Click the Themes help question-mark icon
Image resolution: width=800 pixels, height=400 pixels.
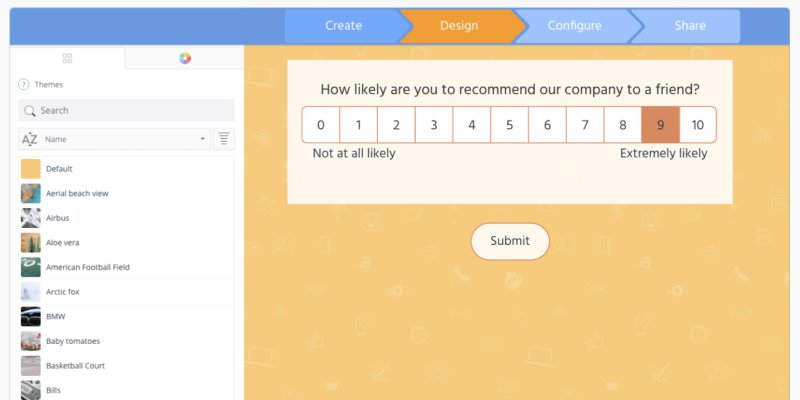[x=23, y=85]
